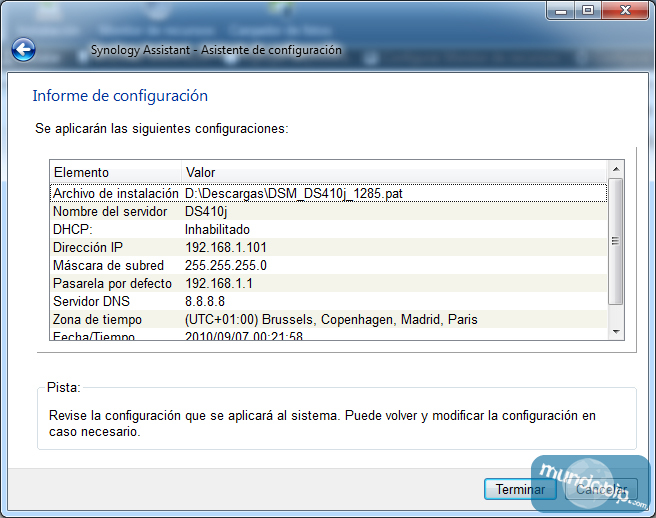Image resolution: width=656 pixels, height=518 pixels.
Task: Click the subnet value 255.255.255.0
Action: tap(226, 265)
